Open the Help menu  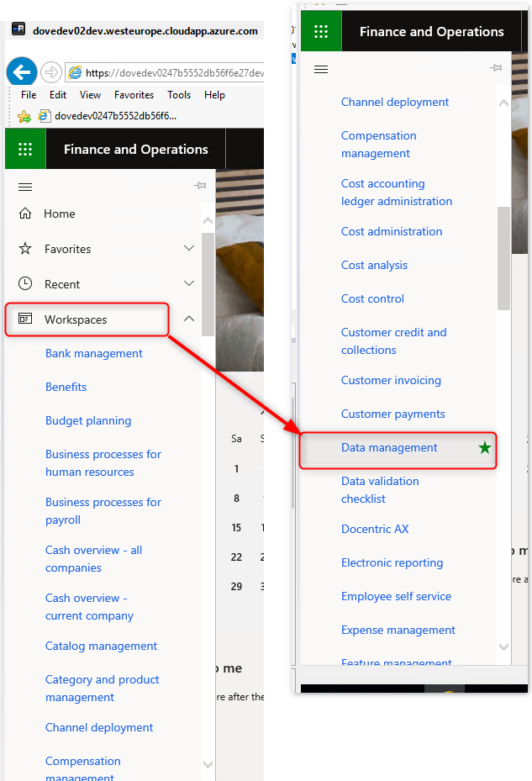click(x=214, y=95)
